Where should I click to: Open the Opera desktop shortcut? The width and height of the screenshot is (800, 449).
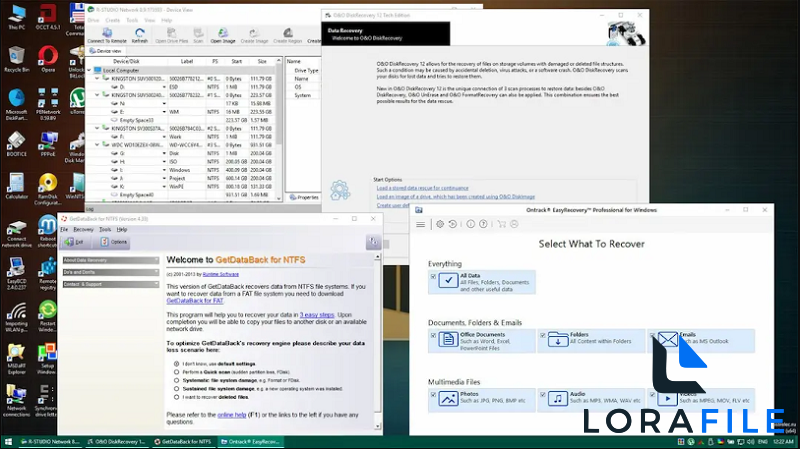[x=47, y=58]
